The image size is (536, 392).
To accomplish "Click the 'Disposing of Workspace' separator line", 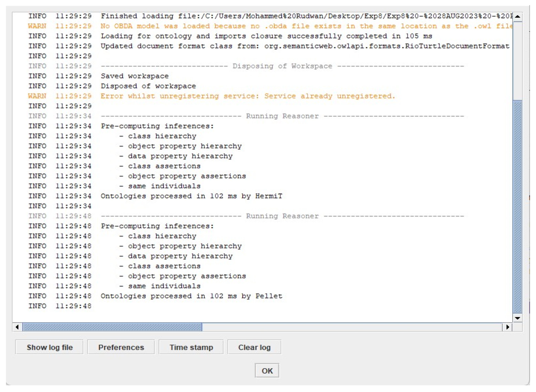I will [x=282, y=66].
